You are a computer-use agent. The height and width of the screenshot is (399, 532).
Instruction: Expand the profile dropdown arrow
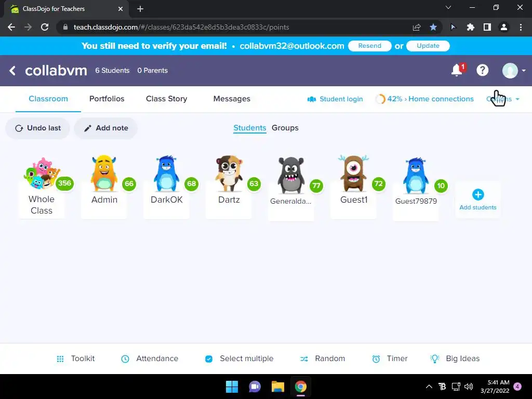point(524,71)
